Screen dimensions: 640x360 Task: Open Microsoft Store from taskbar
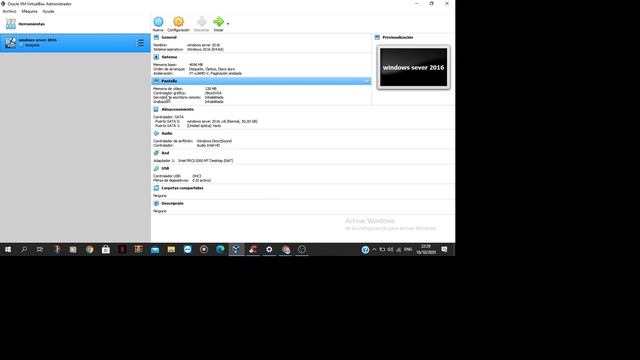(106, 249)
